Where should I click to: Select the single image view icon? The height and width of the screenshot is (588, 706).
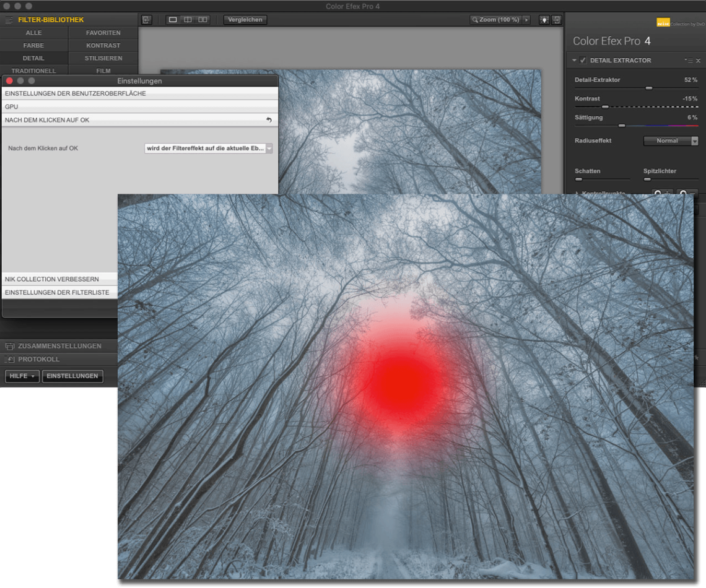pyautogui.click(x=173, y=20)
